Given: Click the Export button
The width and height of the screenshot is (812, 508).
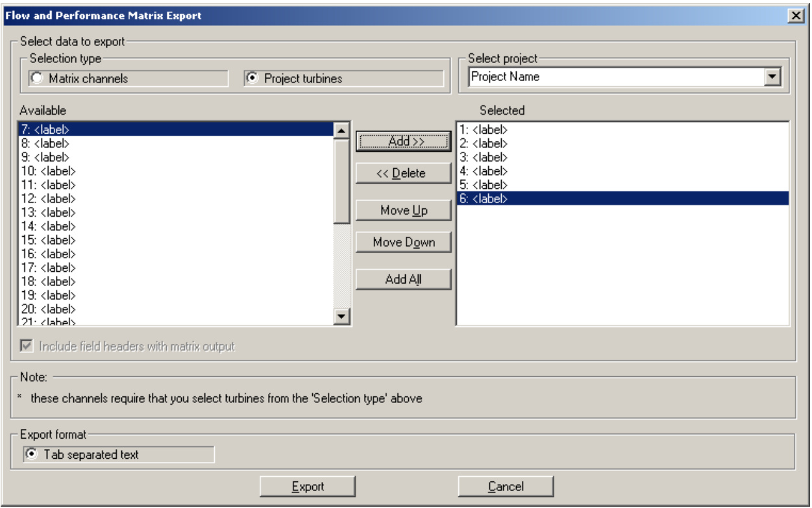Looking at the screenshot, I should (308, 487).
